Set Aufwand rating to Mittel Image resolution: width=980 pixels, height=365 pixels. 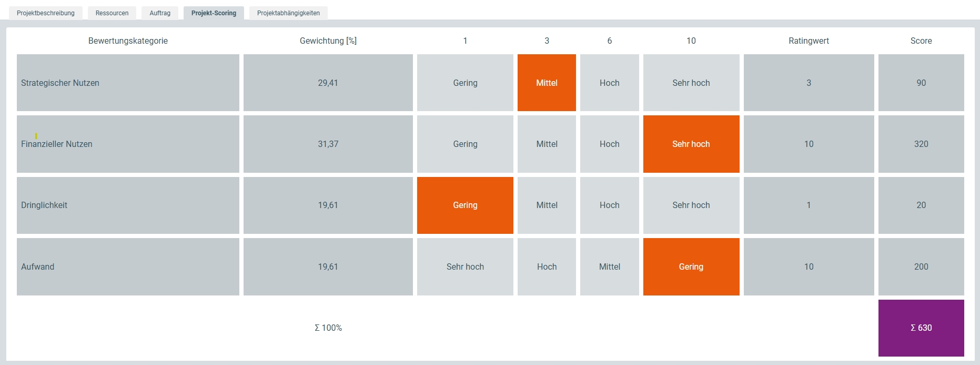[609, 267]
